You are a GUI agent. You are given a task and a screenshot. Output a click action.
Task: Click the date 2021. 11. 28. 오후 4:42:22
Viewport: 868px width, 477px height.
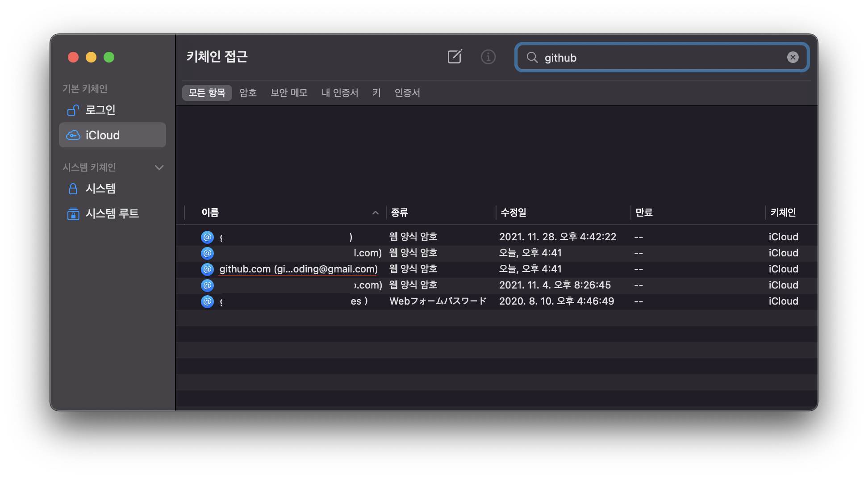click(558, 237)
